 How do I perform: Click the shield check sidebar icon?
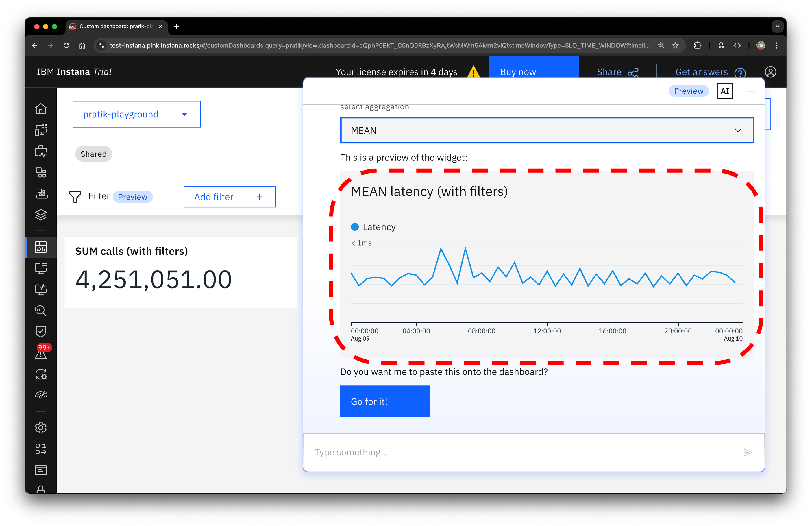coord(40,331)
